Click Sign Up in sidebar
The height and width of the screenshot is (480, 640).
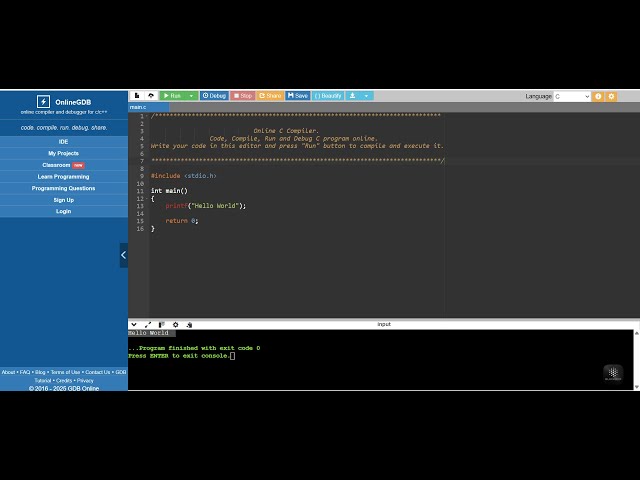[x=64, y=200]
